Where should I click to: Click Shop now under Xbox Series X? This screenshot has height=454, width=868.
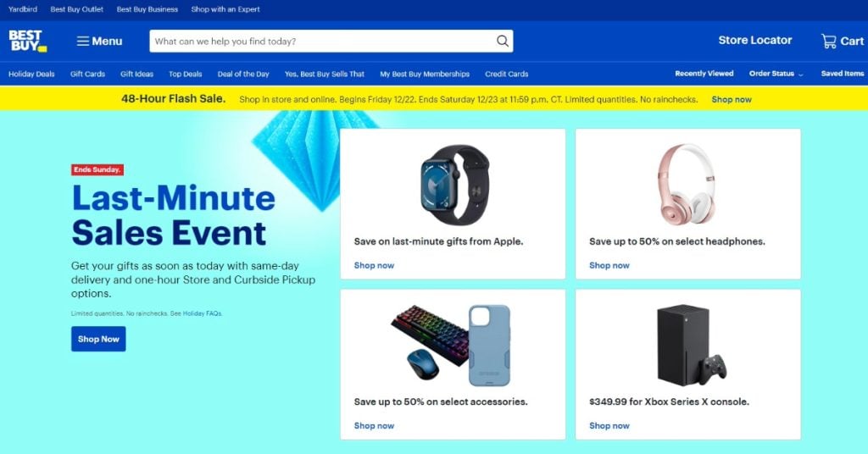pos(609,426)
